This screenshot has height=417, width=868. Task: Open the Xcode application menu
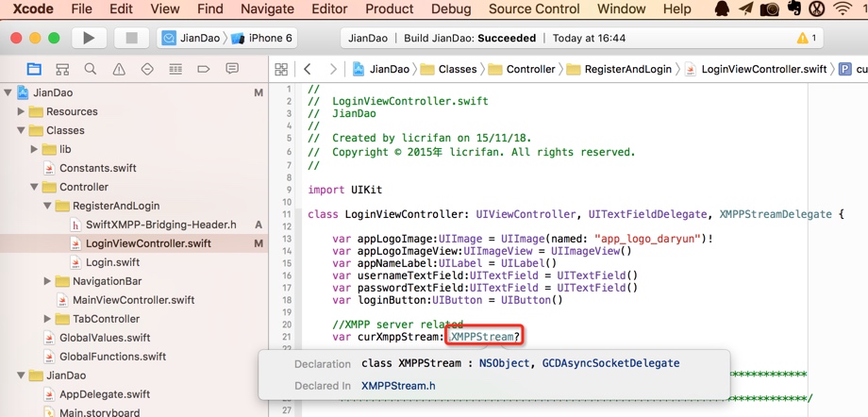(x=33, y=8)
